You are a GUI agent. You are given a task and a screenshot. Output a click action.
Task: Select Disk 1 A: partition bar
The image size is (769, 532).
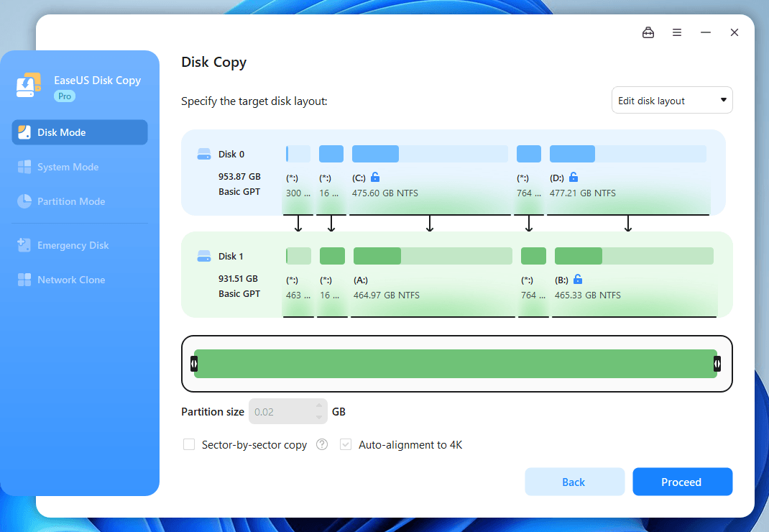point(433,256)
